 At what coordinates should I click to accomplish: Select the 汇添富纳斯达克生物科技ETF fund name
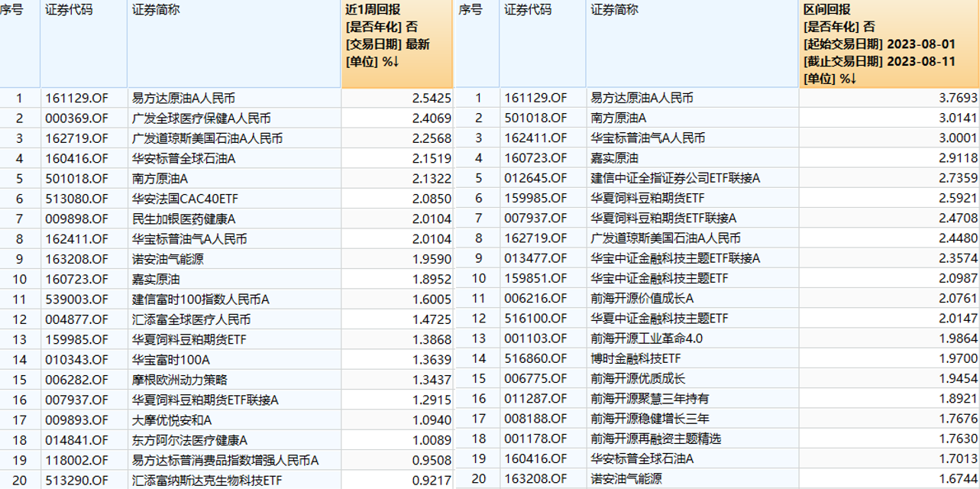pyautogui.click(x=208, y=480)
